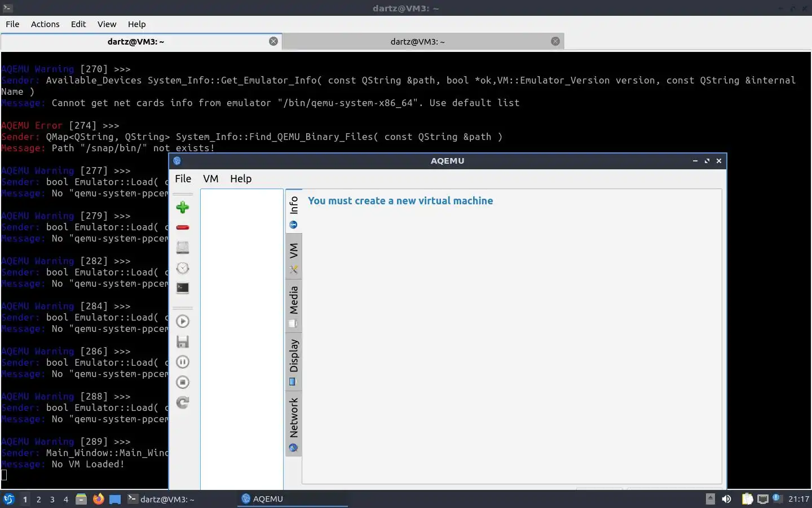Screen dimensions: 812x508
Task: Click the AQEMU title bar app icon
Action: tap(177, 161)
